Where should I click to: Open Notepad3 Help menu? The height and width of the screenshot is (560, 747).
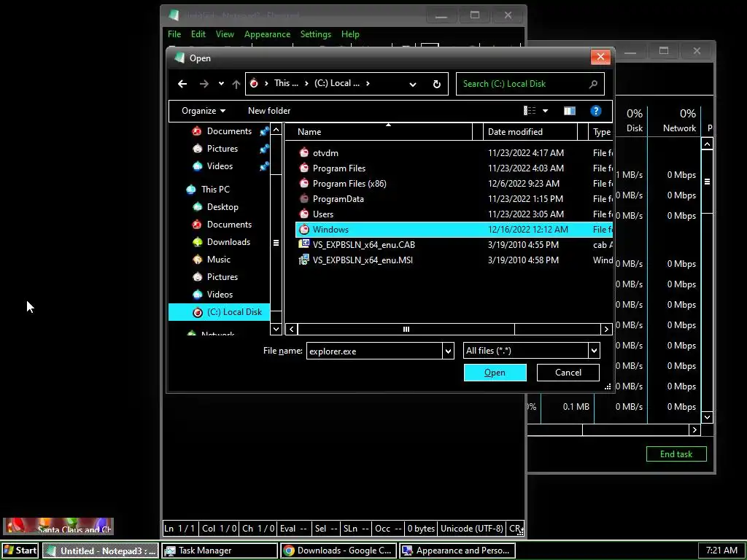(350, 34)
